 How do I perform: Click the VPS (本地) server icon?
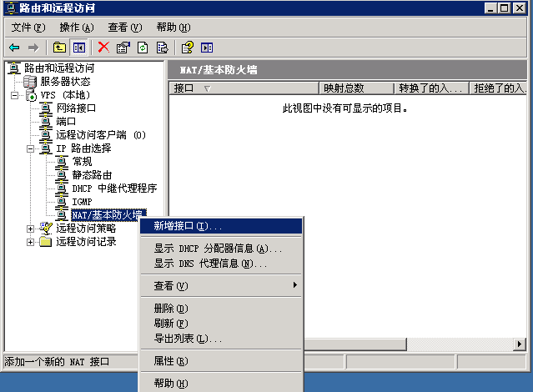point(31,95)
